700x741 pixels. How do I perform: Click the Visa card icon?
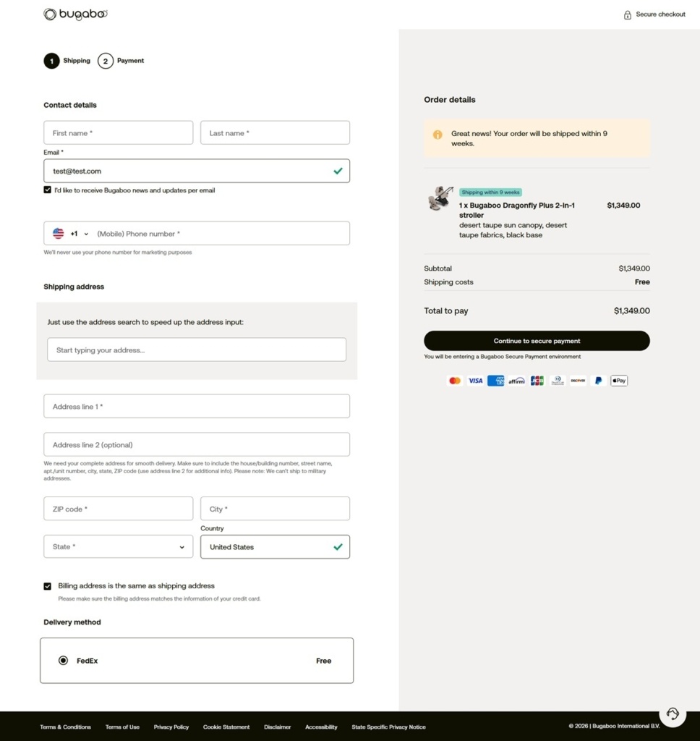(x=475, y=381)
